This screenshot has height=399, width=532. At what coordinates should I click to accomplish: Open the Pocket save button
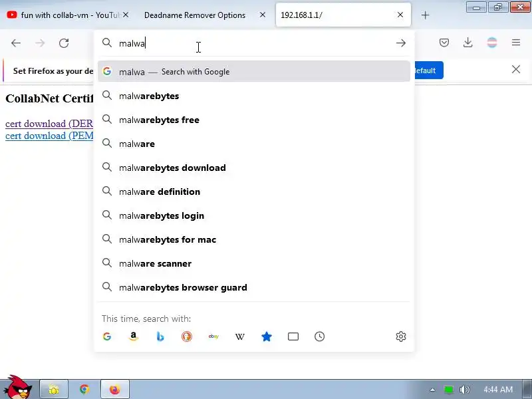(x=444, y=43)
